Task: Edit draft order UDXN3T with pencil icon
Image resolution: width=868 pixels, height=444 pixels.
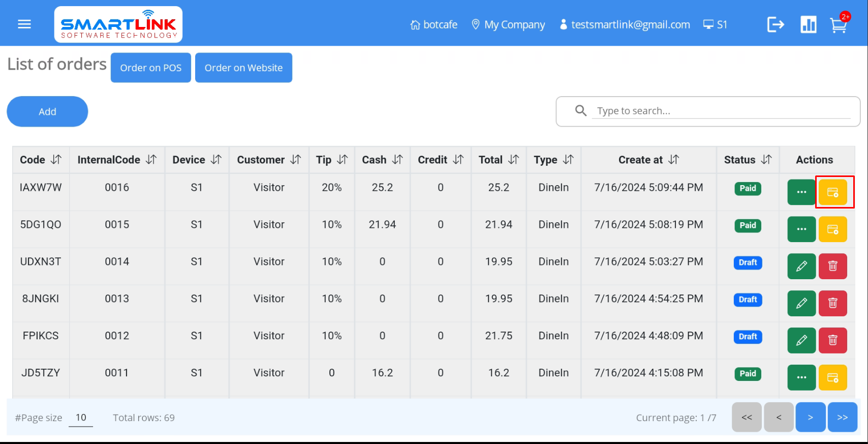Action: click(801, 267)
